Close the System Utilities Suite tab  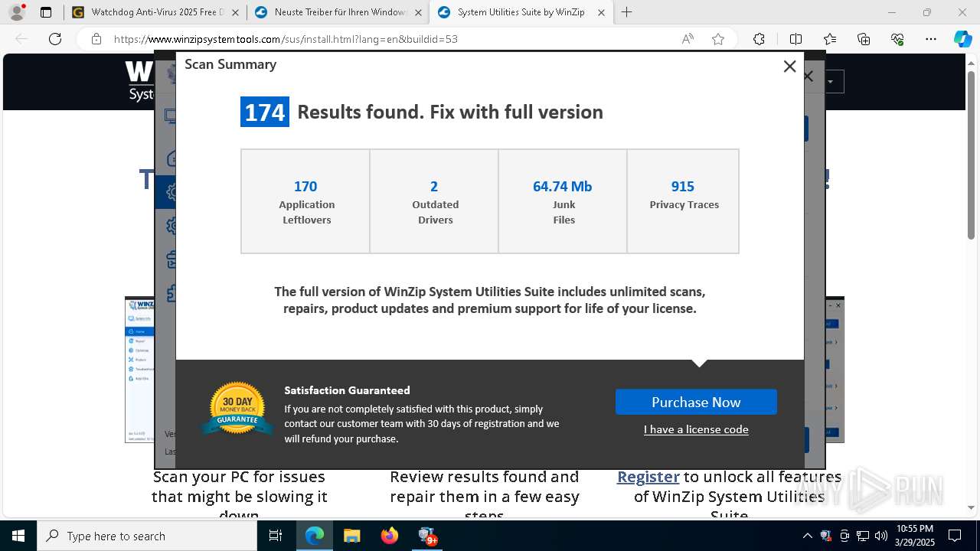[x=601, y=12]
